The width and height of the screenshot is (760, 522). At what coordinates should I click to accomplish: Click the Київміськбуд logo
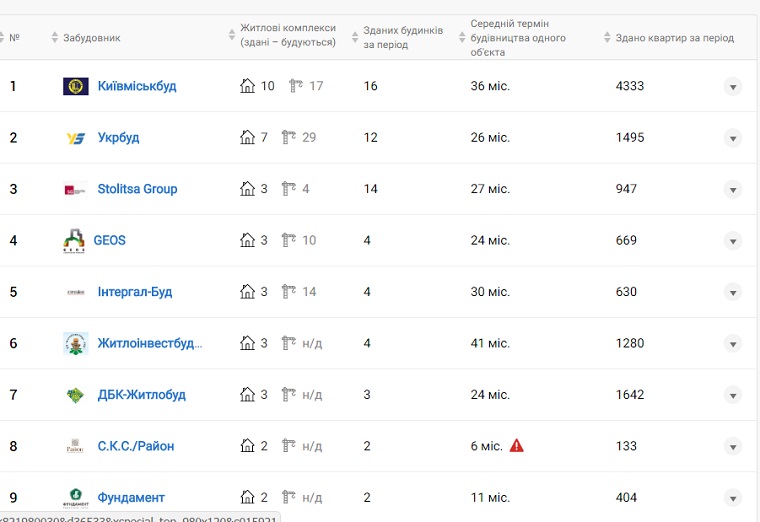click(76, 86)
